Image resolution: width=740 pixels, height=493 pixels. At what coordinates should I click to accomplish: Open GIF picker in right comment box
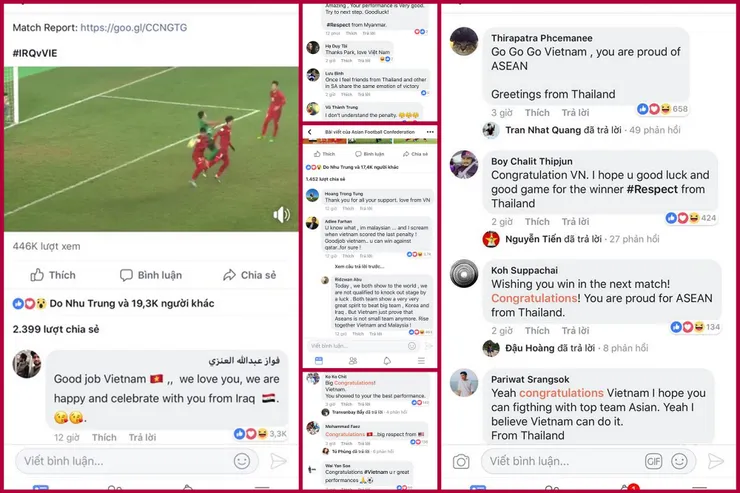click(654, 461)
